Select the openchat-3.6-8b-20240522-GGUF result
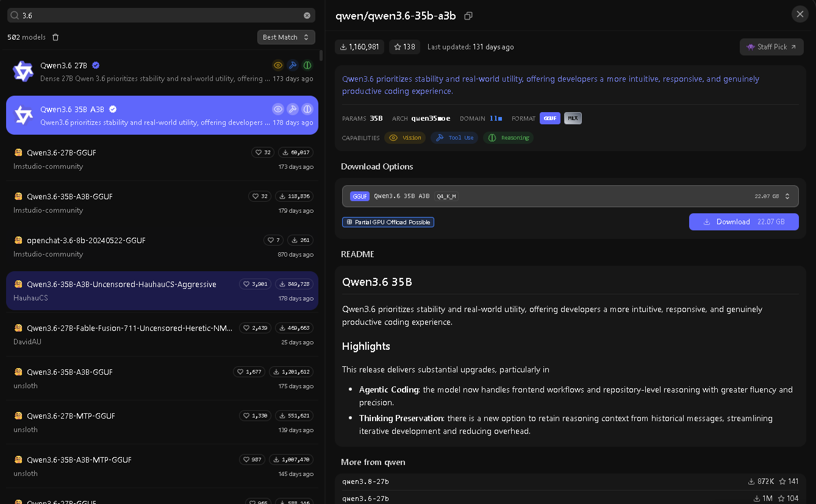The width and height of the screenshot is (816, 504). point(162,247)
